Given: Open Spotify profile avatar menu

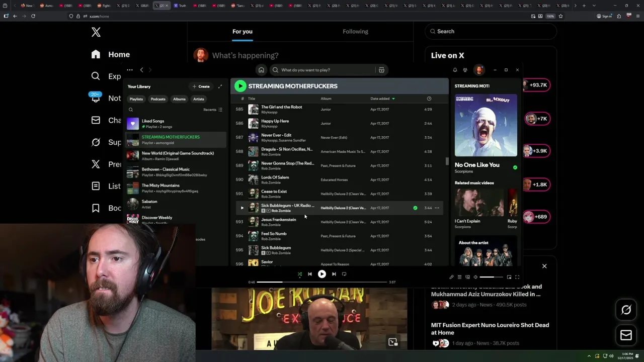Looking at the screenshot, I should click(479, 70).
